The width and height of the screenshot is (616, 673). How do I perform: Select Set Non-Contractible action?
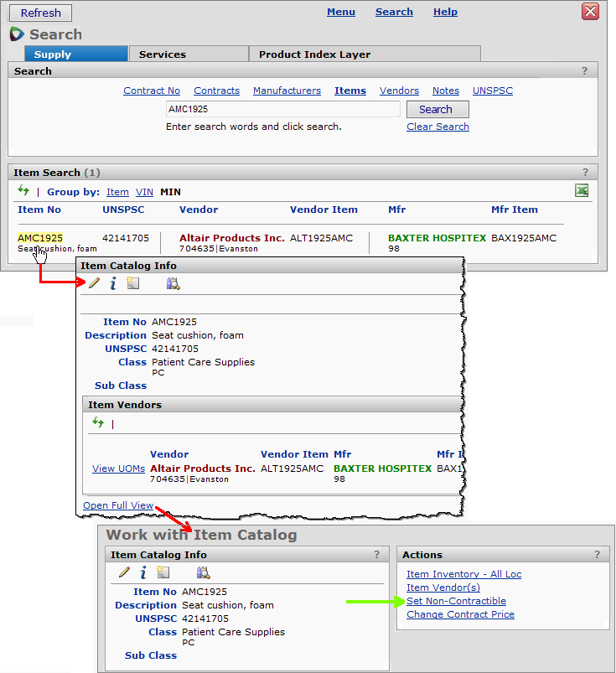[456, 601]
